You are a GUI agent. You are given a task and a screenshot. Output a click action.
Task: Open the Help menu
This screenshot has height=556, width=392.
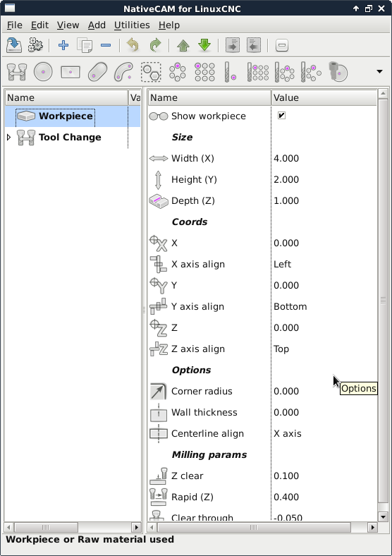tap(169, 25)
